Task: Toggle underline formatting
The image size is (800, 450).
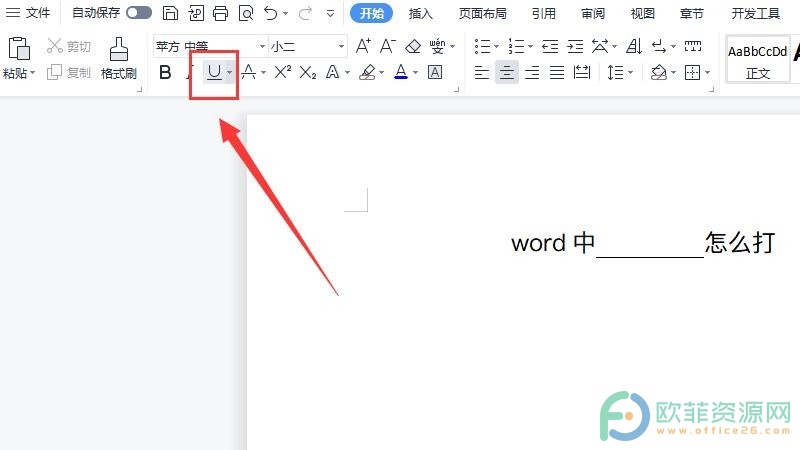Action: [214, 72]
